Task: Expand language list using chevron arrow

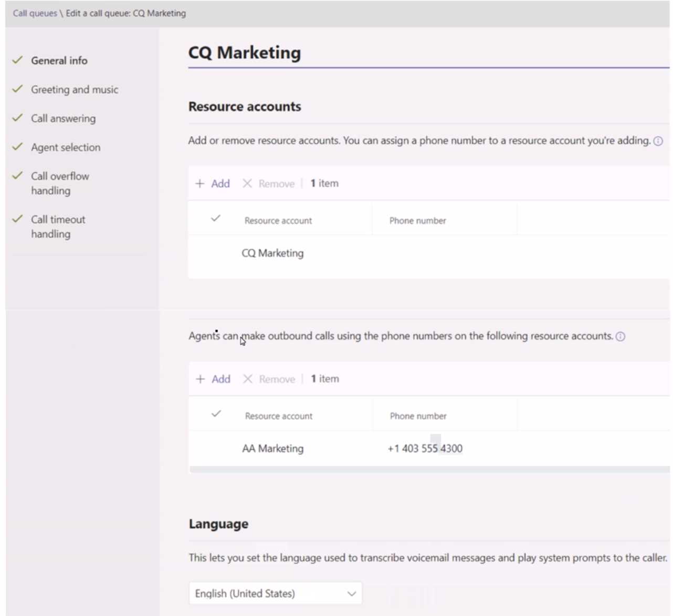Action: tap(351, 593)
